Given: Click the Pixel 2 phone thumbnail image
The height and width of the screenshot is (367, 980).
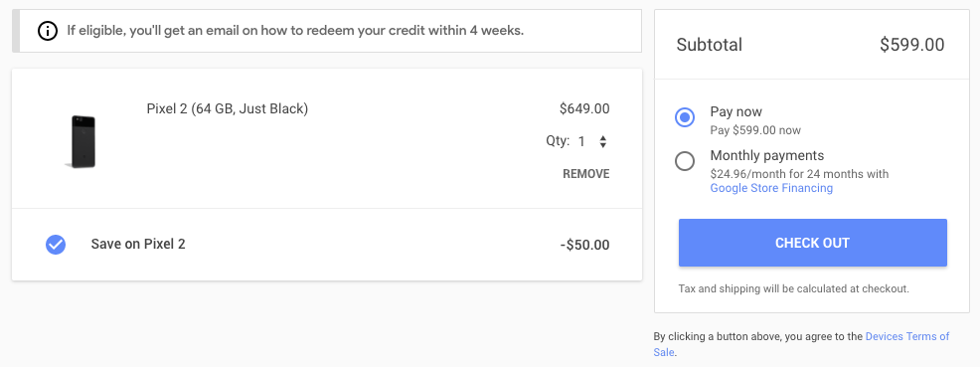Looking at the screenshot, I should [82, 141].
